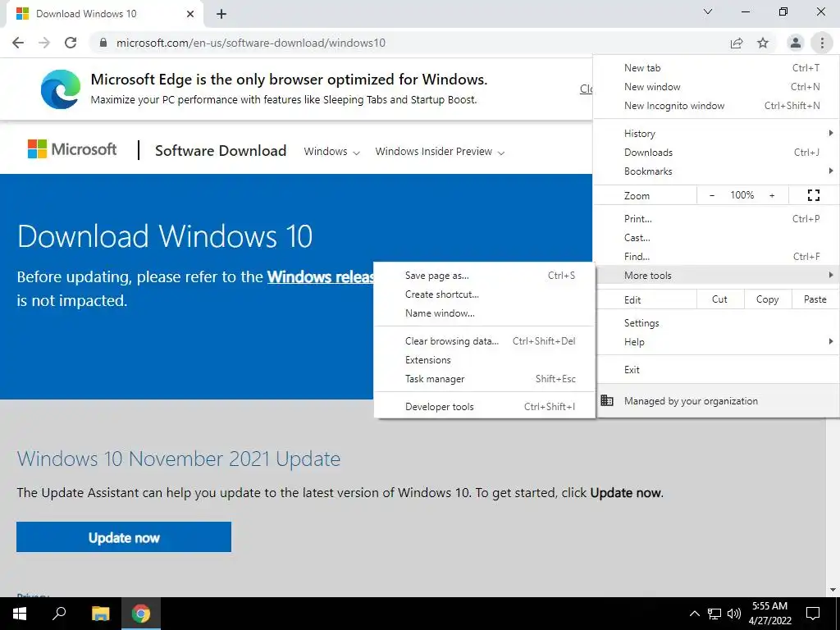Expand the Bookmarks submenu
Viewport: 840px width, 630px height.
pos(716,171)
